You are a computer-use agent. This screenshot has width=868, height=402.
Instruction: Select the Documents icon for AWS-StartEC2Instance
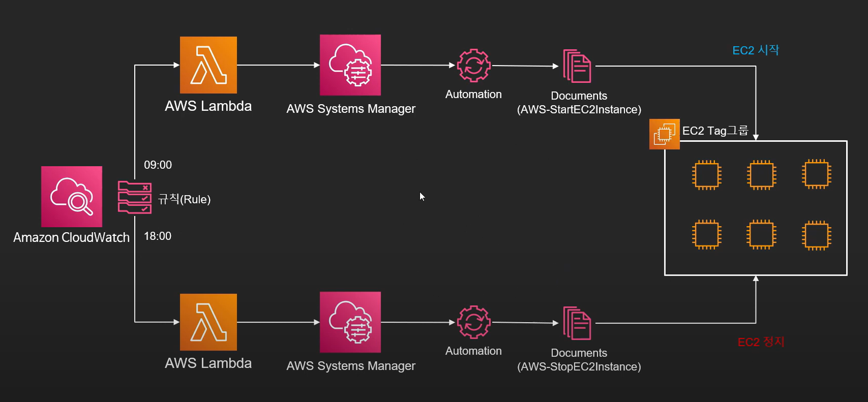(x=577, y=66)
